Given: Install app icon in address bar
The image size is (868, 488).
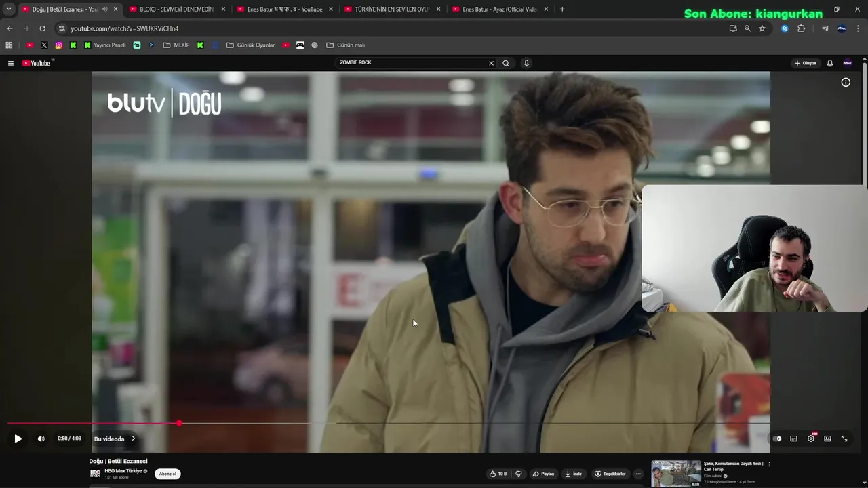Looking at the screenshot, I should [x=732, y=28].
